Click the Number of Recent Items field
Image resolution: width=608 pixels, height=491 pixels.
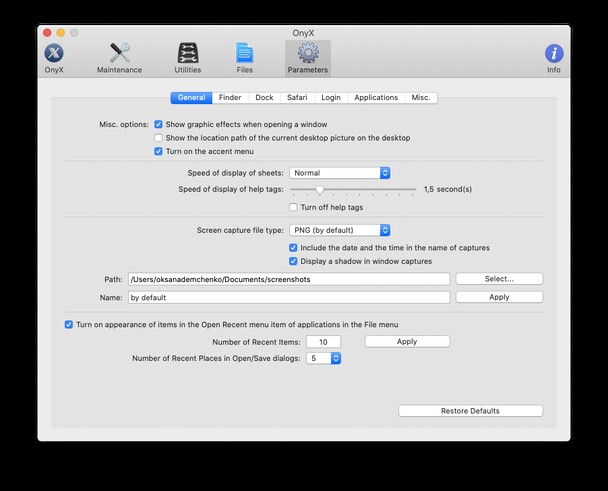[323, 342]
